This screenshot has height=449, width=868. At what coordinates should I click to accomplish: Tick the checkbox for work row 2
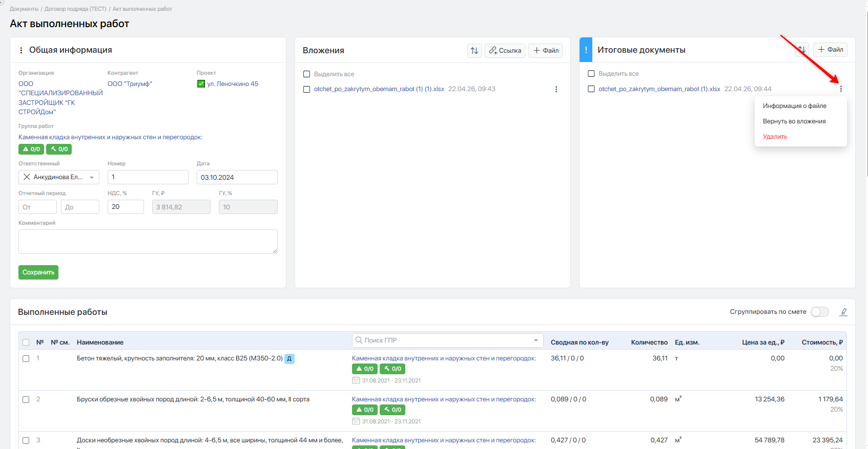pyautogui.click(x=26, y=399)
